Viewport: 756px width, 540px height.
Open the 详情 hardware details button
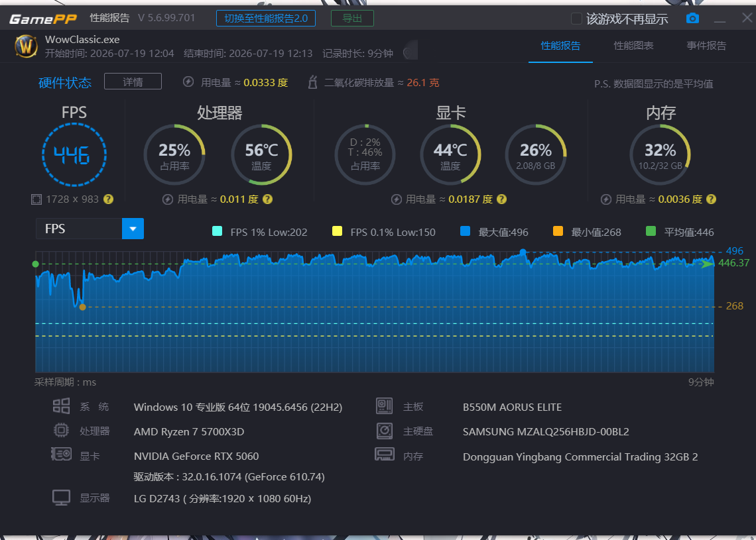[133, 82]
